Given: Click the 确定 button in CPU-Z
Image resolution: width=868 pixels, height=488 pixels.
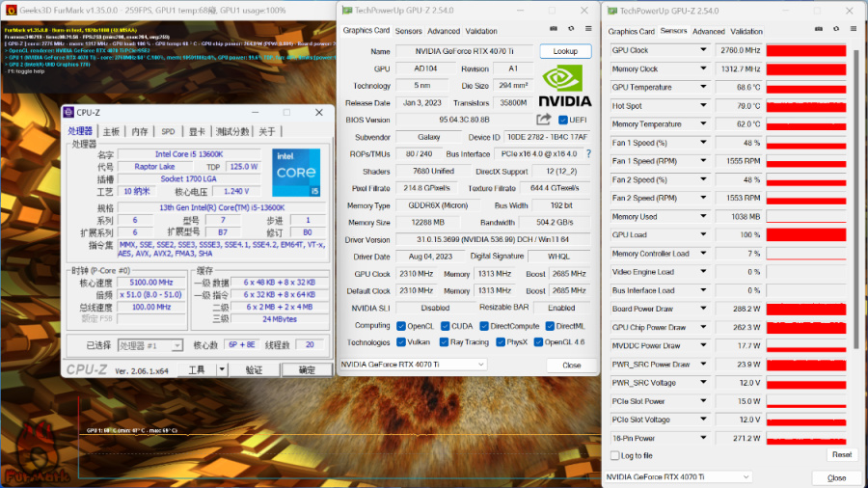Looking at the screenshot, I should [x=307, y=369].
